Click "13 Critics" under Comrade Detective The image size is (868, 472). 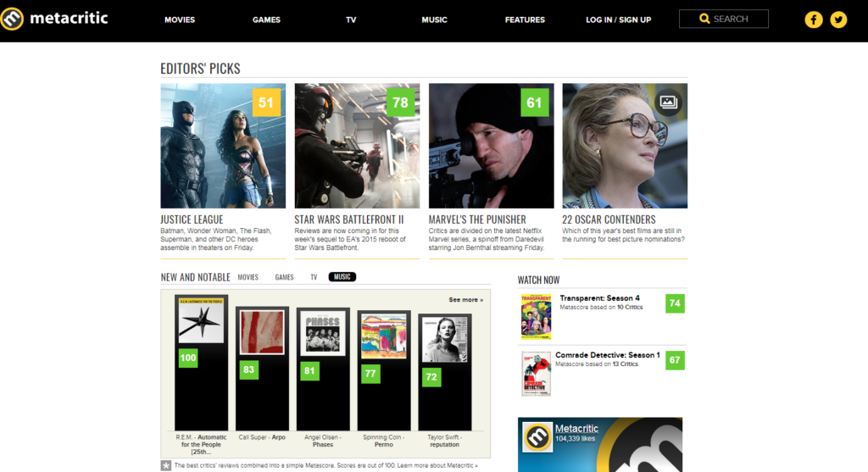tap(626, 364)
